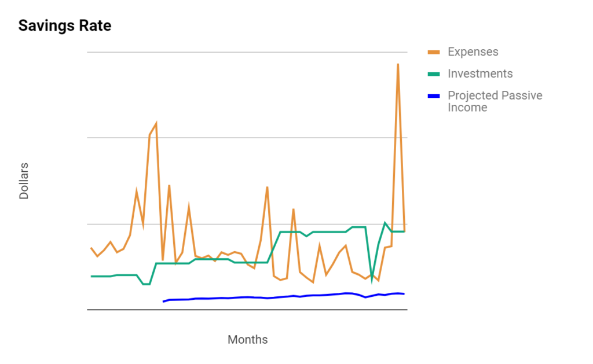Screen dimensions: 593x364
Task: Click the starting point of orange Expenses line
Action: click(x=91, y=248)
